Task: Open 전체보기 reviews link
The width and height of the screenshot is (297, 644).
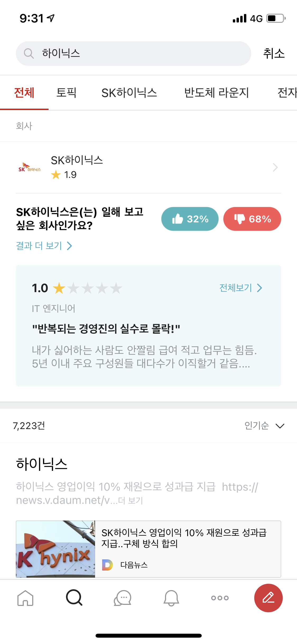Action: pyautogui.click(x=241, y=288)
